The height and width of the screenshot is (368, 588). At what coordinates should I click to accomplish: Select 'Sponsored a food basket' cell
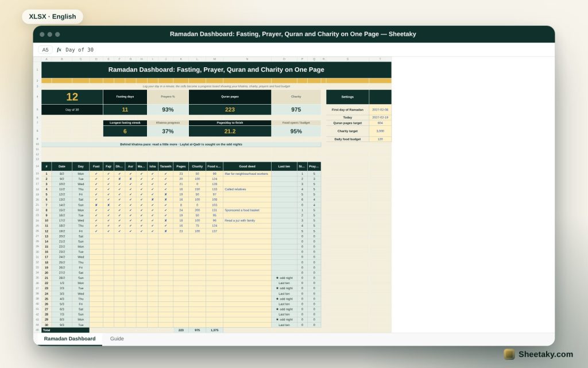click(247, 210)
